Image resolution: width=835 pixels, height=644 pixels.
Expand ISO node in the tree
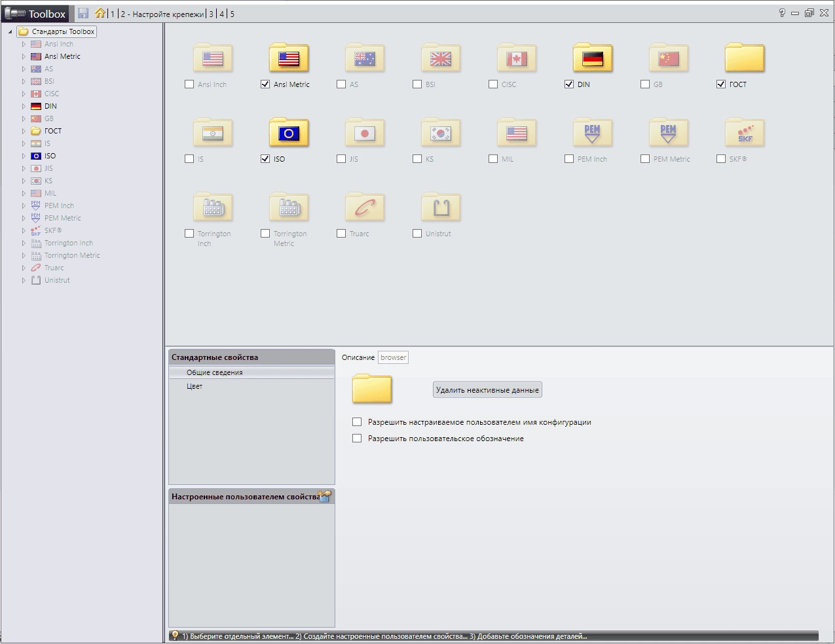click(24, 156)
